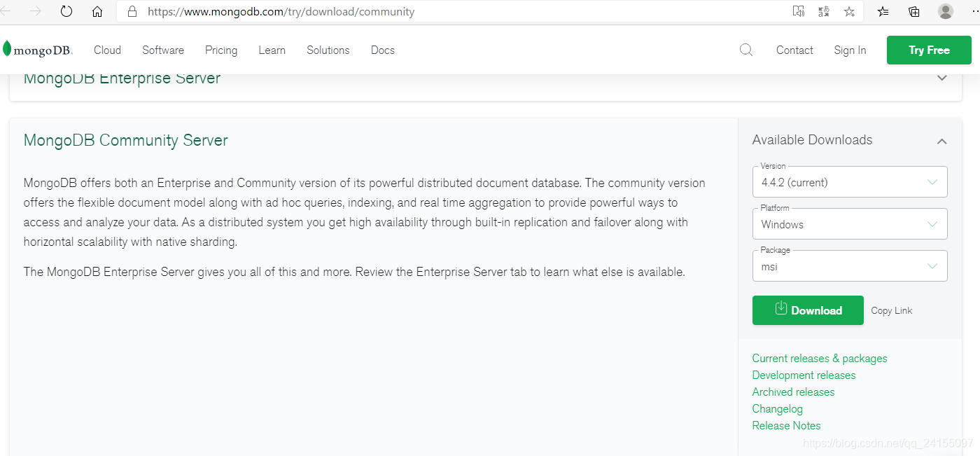The width and height of the screenshot is (980, 456).
Task: Open the favorites list icon
Action: pos(883,11)
